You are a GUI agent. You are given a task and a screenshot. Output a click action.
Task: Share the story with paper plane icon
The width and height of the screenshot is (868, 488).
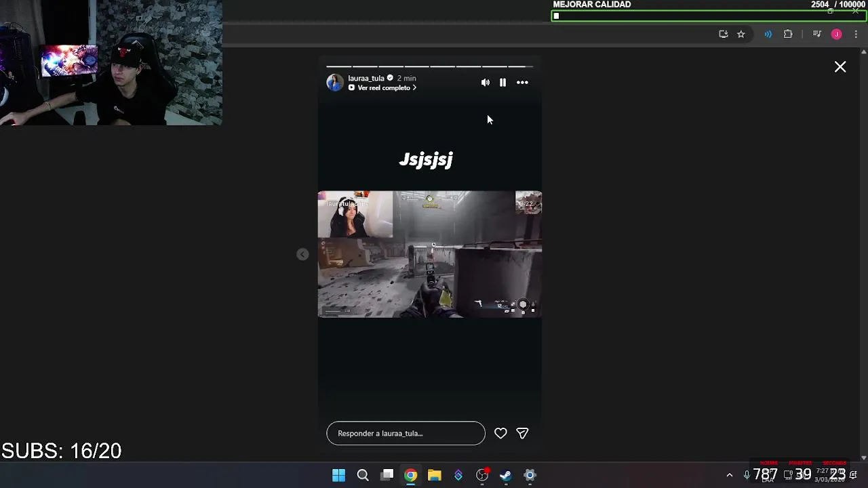point(522,433)
